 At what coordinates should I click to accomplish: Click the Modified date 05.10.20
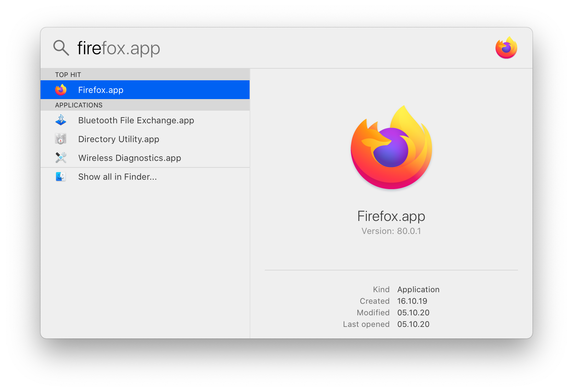413,313
